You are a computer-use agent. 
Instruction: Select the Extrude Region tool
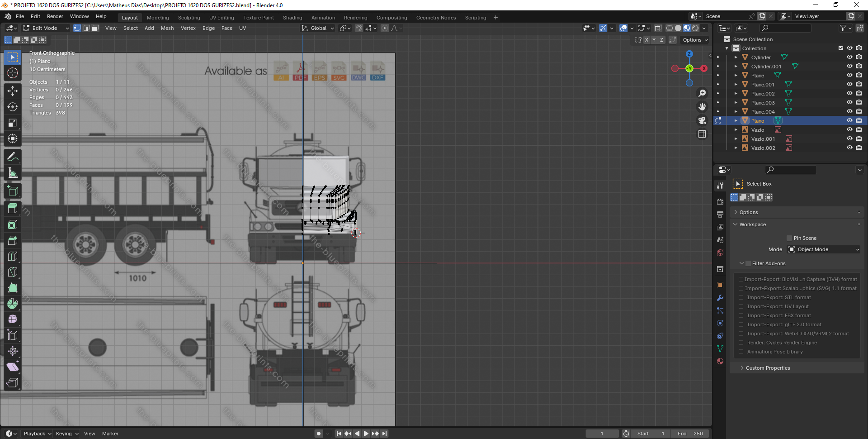click(x=13, y=209)
